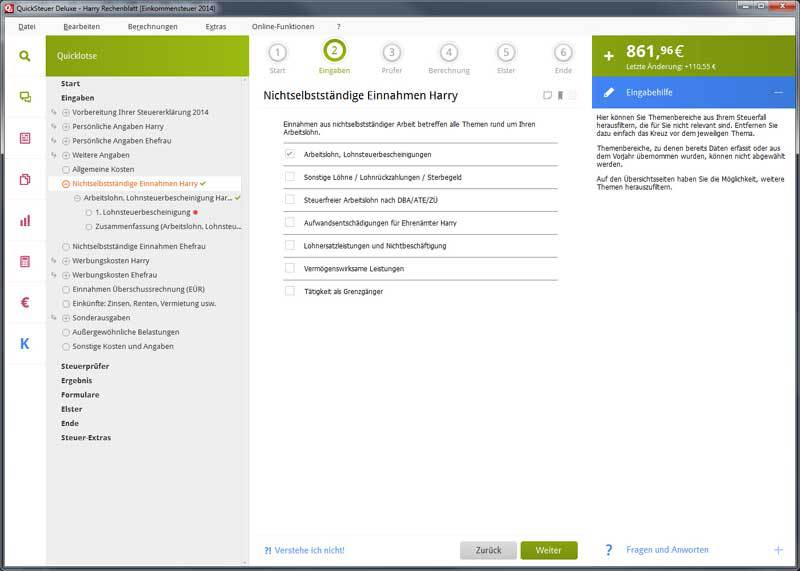Click the Weiter button
This screenshot has width=800, height=571.
(x=549, y=550)
